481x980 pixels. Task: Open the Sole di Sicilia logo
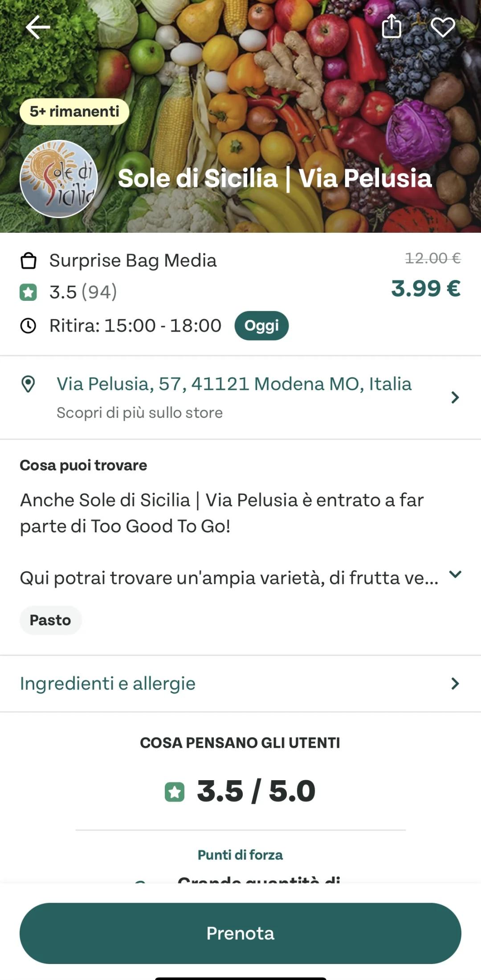pyautogui.click(x=59, y=179)
